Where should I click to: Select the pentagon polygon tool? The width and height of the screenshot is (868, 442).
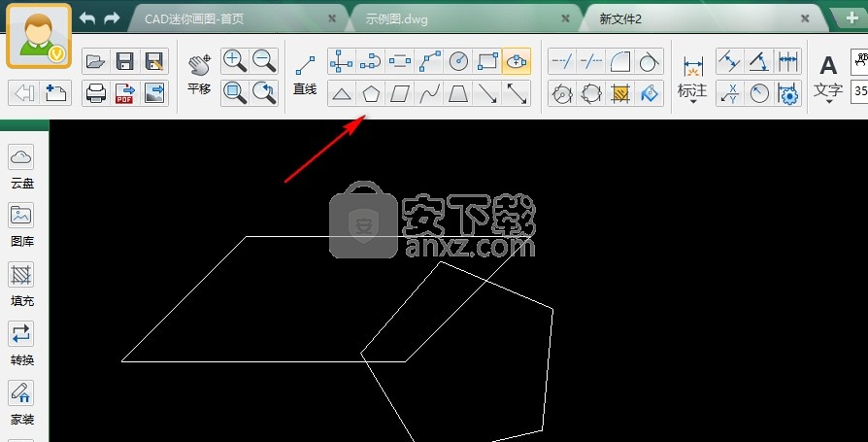[x=370, y=93]
